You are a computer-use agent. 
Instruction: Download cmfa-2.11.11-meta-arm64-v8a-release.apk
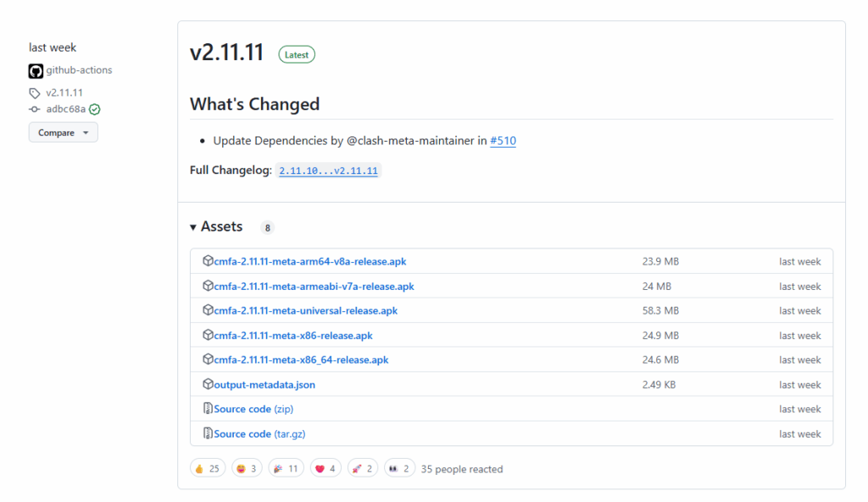click(310, 261)
